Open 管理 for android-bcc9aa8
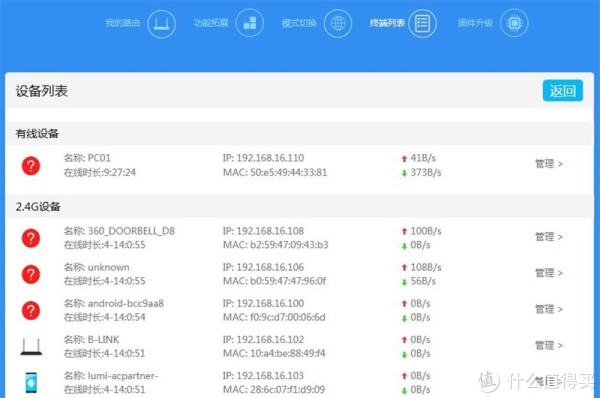600x398 pixels. [549, 309]
